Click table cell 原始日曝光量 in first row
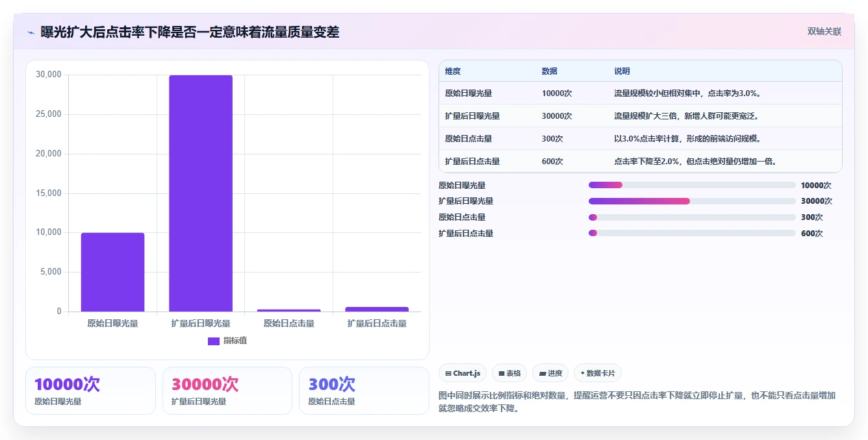The image size is (868, 440). [x=468, y=93]
